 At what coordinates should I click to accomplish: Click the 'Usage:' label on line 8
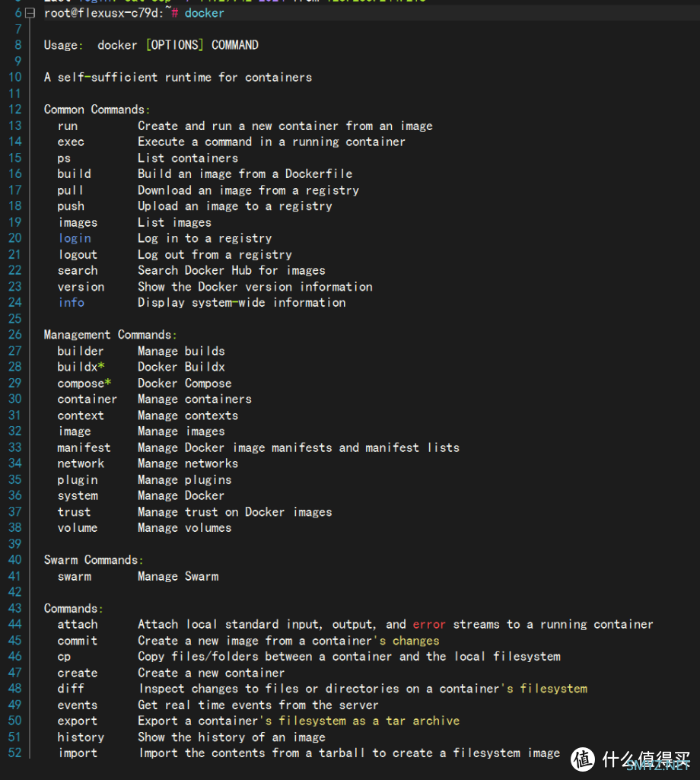(x=64, y=45)
